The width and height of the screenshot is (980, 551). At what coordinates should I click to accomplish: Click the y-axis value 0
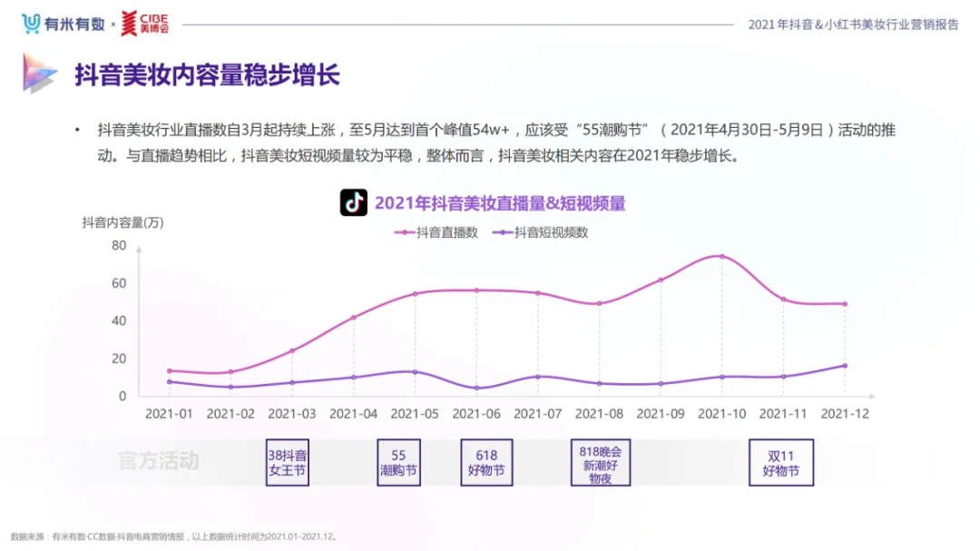[x=122, y=397]
